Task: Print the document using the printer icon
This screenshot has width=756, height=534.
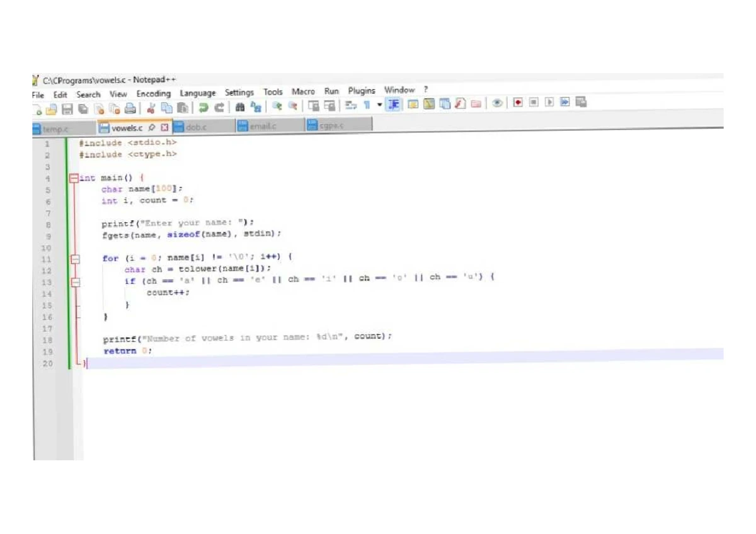Action: (x=130, y=108)
